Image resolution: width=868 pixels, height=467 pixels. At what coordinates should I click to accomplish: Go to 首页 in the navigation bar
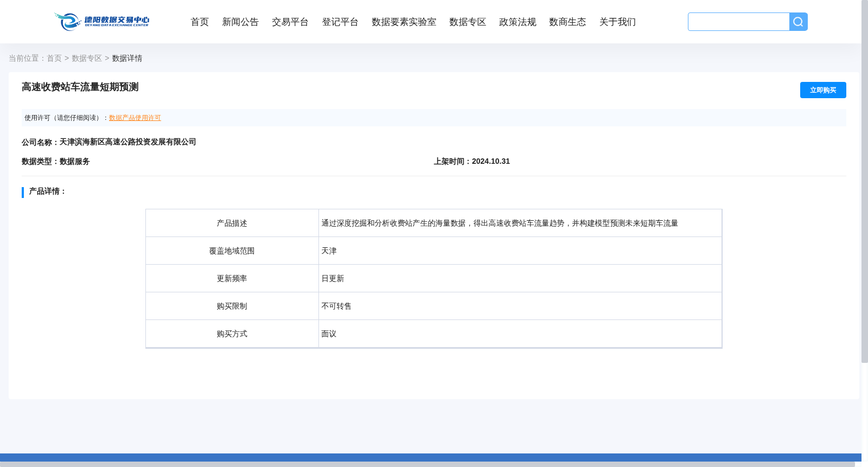coord(200,22)
